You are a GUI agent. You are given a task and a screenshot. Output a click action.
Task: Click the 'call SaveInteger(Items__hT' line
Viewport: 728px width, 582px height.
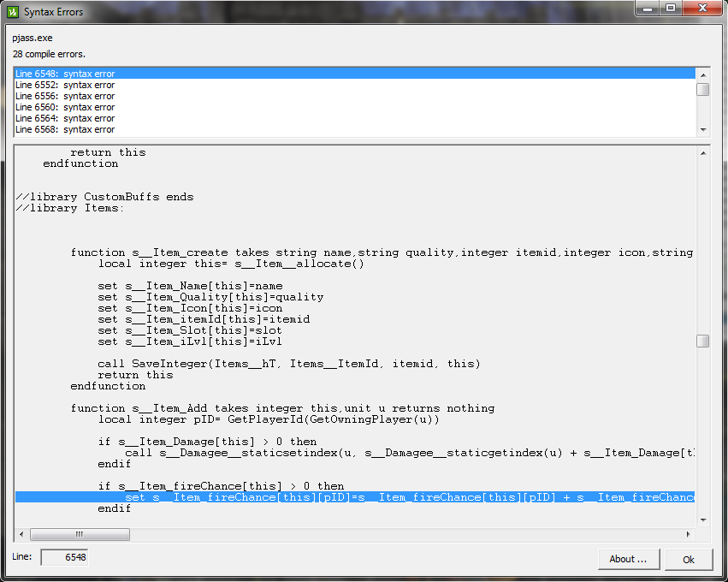pos(289,364)
